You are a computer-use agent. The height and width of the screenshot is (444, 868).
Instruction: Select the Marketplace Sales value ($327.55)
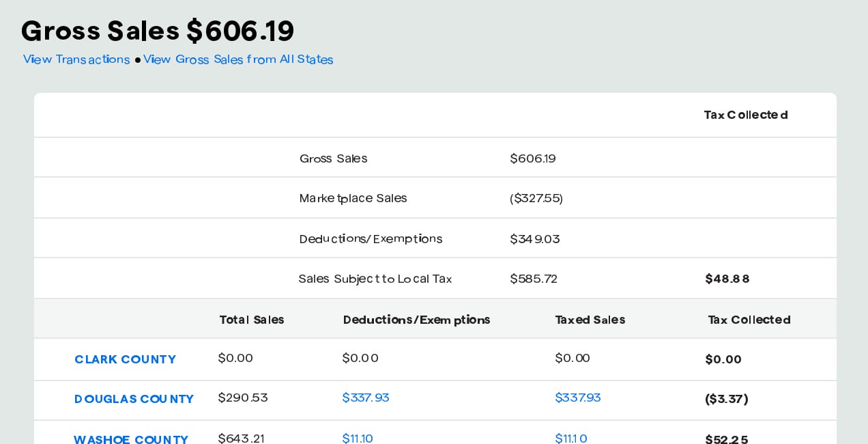tap(536, 198)
